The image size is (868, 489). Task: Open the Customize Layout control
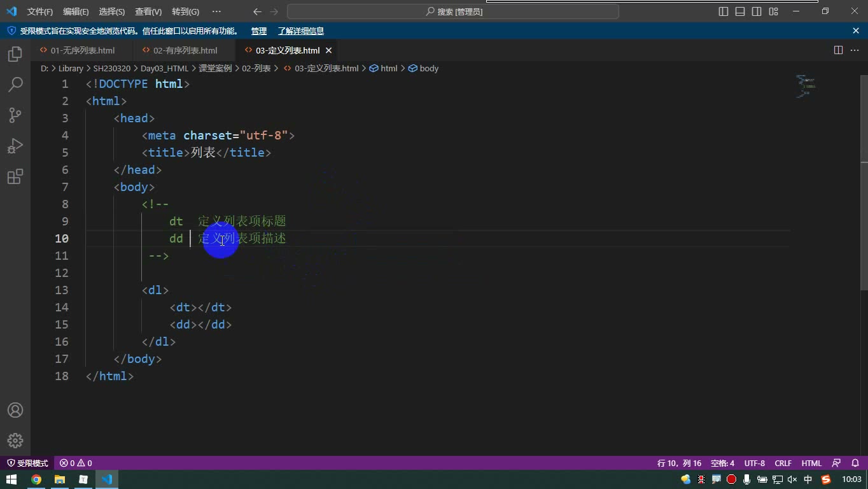pyautogui.click(x=773, y=11)
